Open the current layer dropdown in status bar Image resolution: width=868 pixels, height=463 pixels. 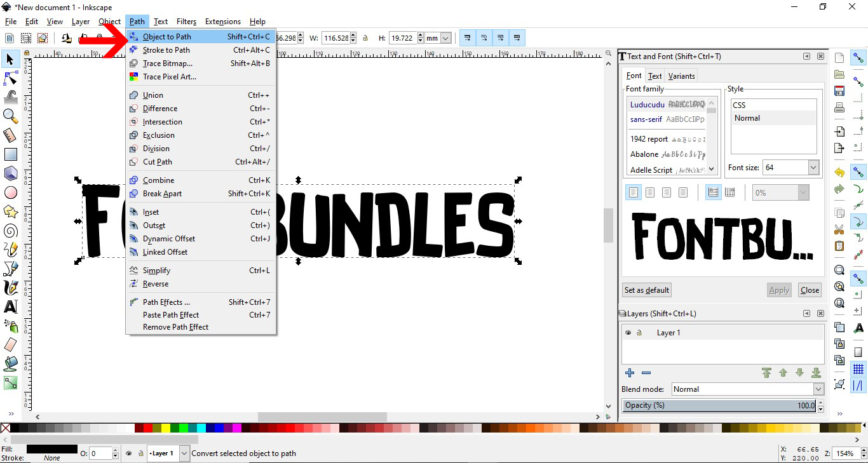[184, 453]
